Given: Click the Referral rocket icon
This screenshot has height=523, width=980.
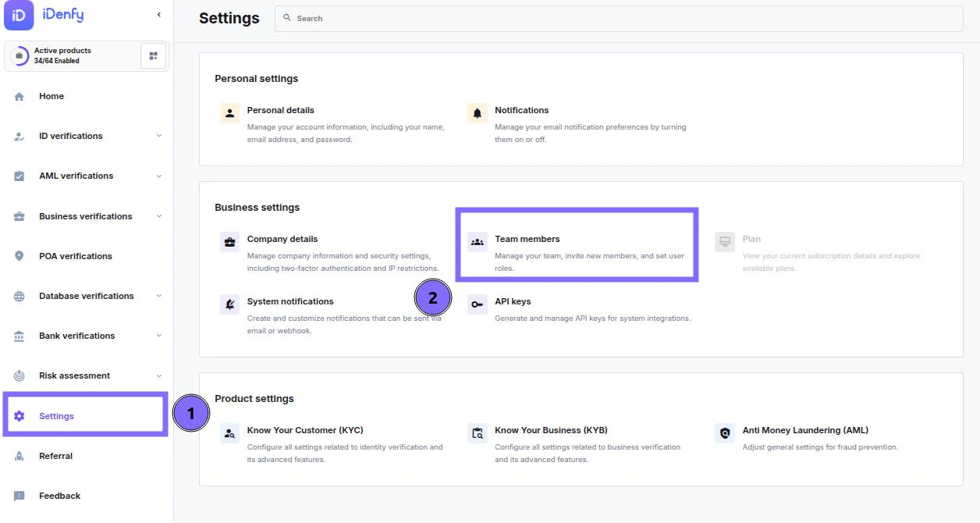Looking at the screenshot, I should point(20,457).
